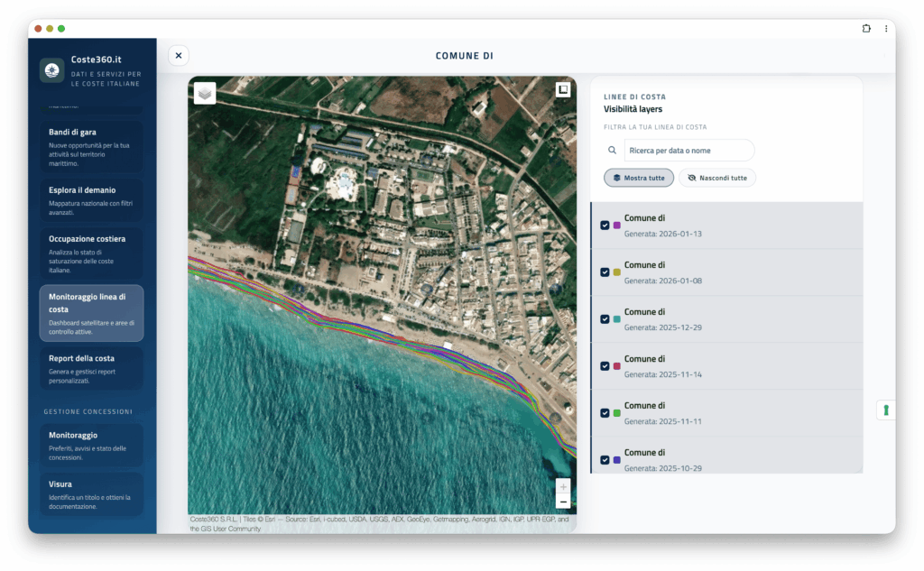The height and width of the screenshot is (571, 924).
Task: Select 'Esplora il demanio' in sidebar
Action: 91,200
